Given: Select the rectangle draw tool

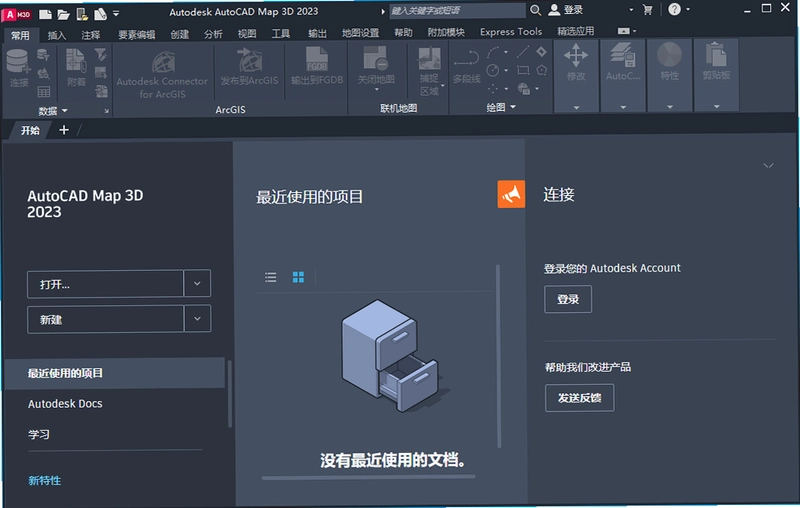Looking at the screenshot, I should [523, 70].
